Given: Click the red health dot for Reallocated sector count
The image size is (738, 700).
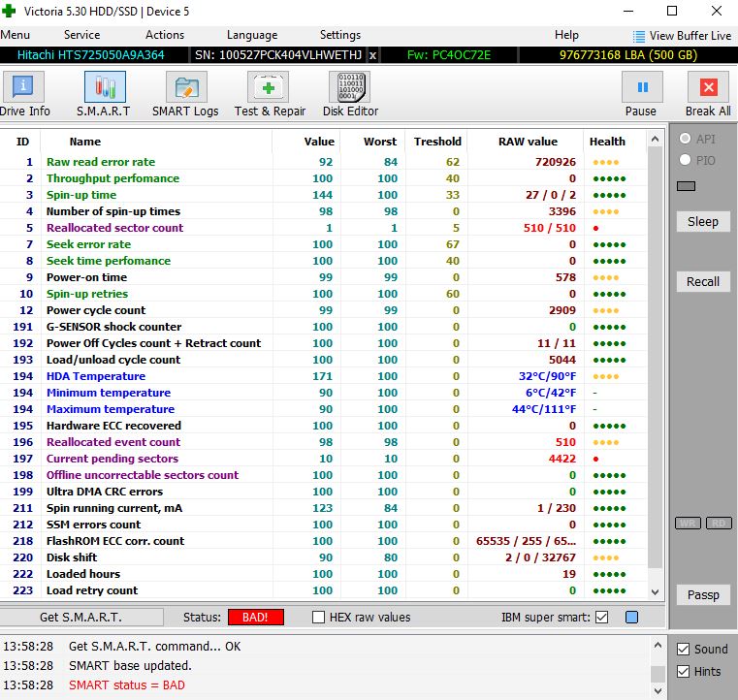Looking at the screenshot, I should point(595,228).
